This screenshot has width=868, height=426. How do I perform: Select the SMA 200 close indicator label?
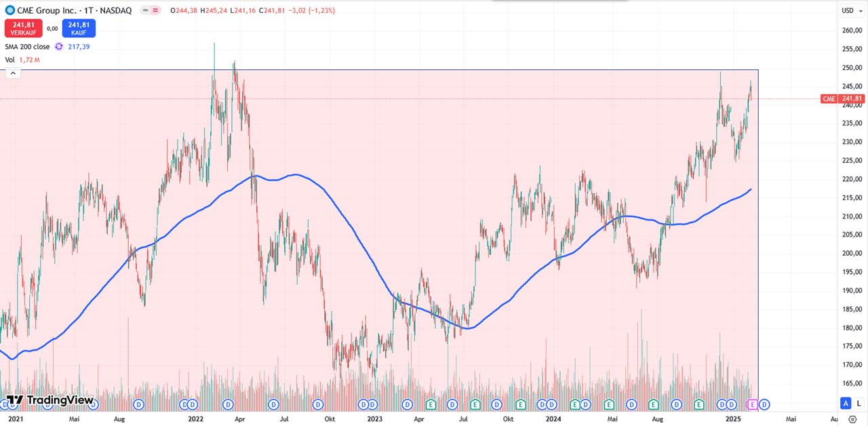click(x=27, y=47)
